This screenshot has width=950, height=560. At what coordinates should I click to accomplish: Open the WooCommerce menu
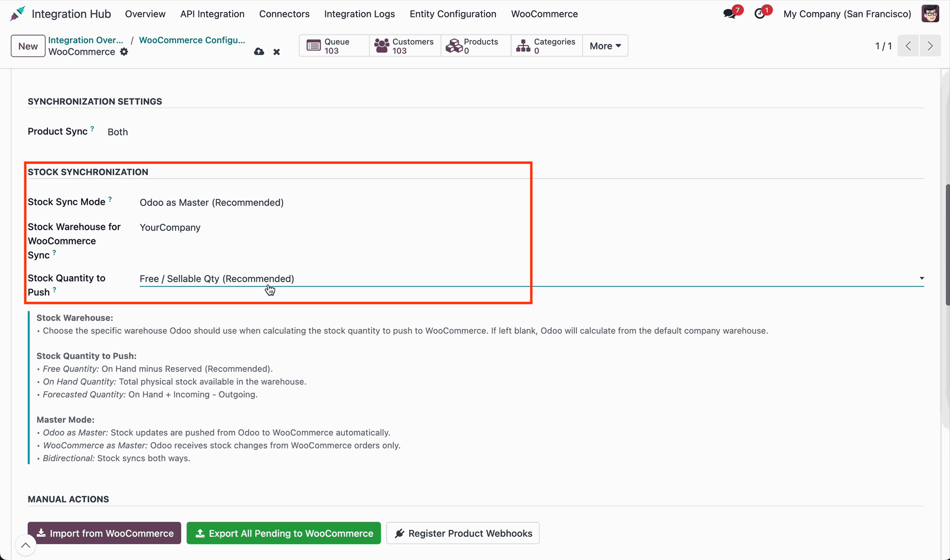tap(544, 14)
